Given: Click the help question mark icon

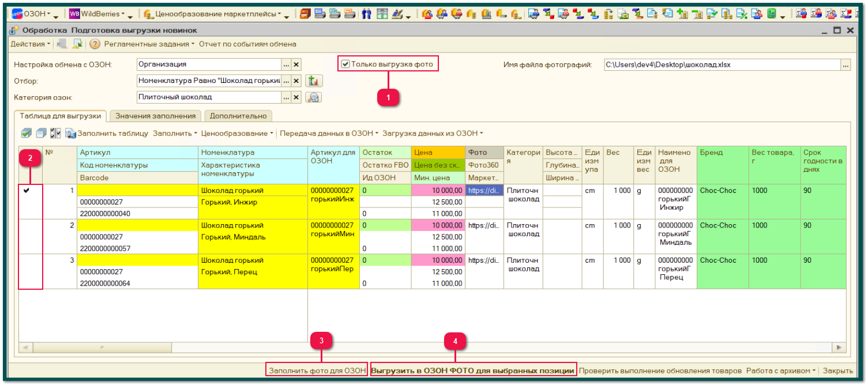Looking at the screenshot, I should (x=95, y=44).
